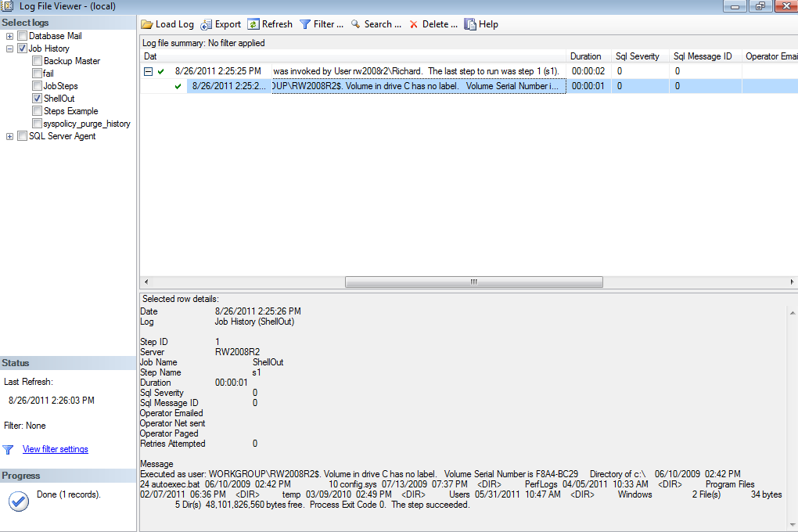Click the red Delete X icon
This screenshot has height=532, width=798.
414,24
